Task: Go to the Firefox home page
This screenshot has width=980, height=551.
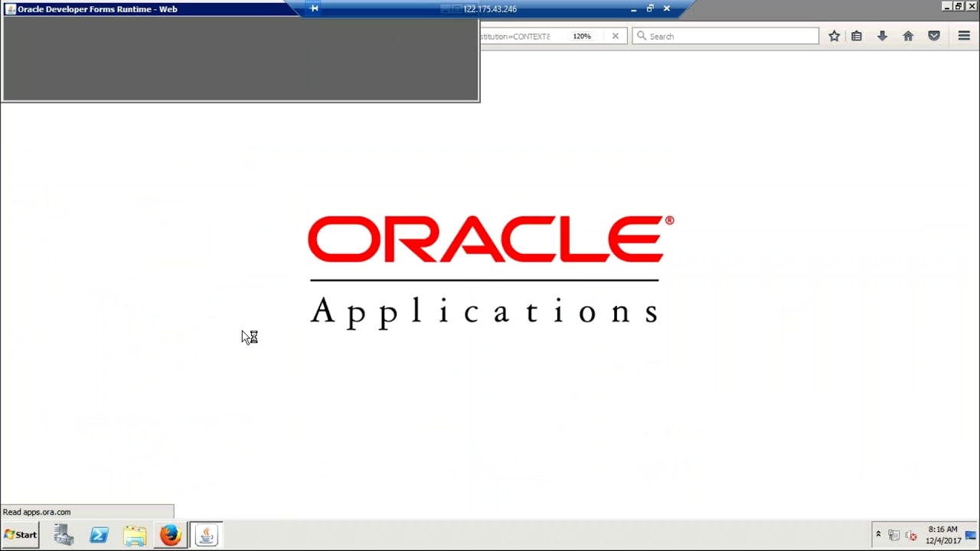Action: pyautogui.click(x=908, y=36)
